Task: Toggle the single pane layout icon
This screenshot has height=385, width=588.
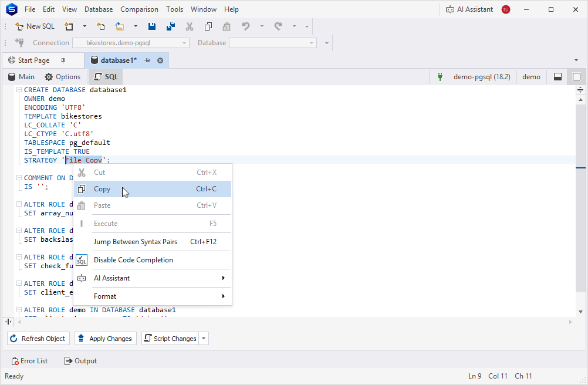Action: coord(576,77)
